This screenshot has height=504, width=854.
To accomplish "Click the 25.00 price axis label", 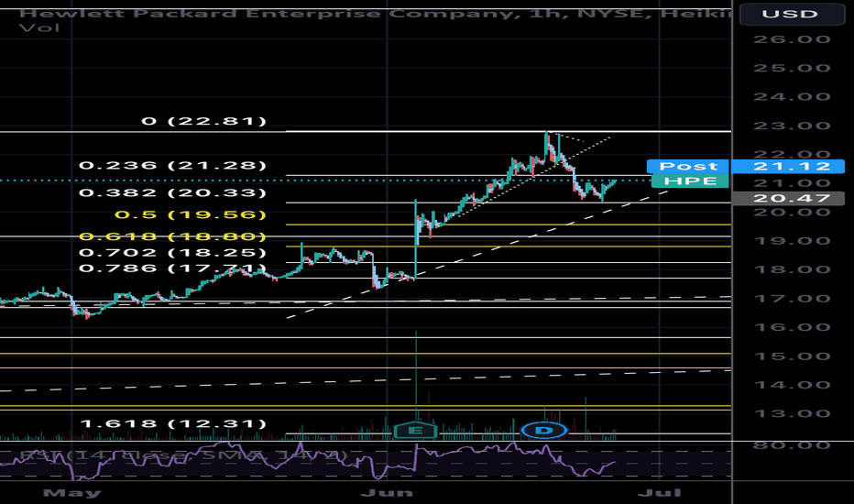I will click(792, 68).
